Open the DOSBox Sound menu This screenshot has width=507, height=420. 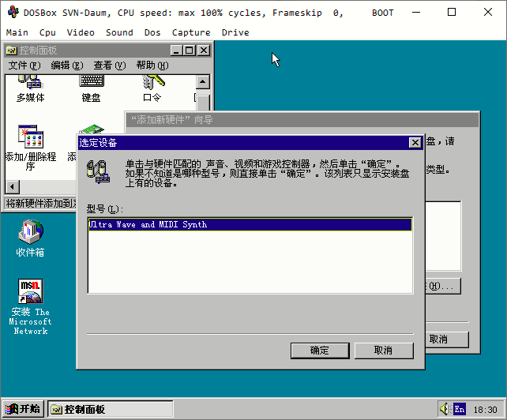pos(119,32)
